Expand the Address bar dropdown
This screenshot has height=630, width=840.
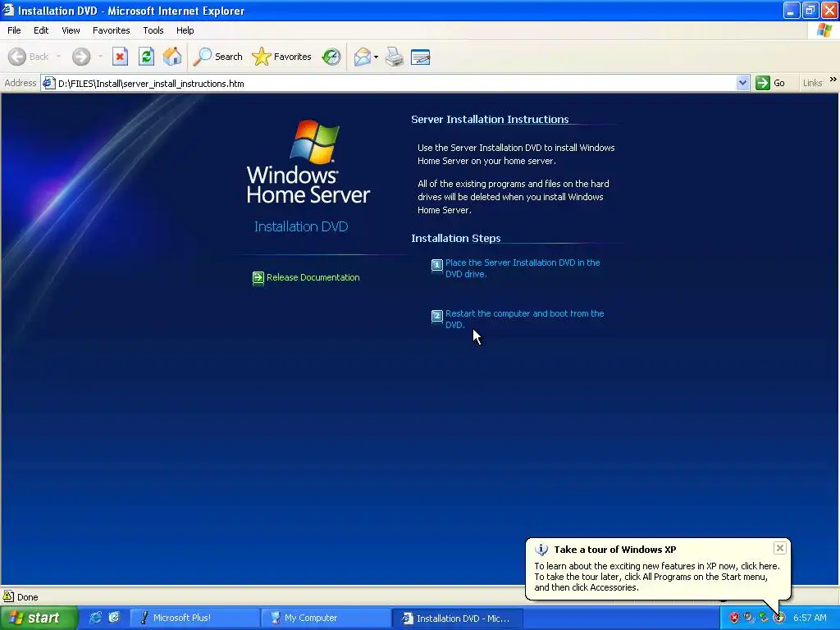(742, 83)
